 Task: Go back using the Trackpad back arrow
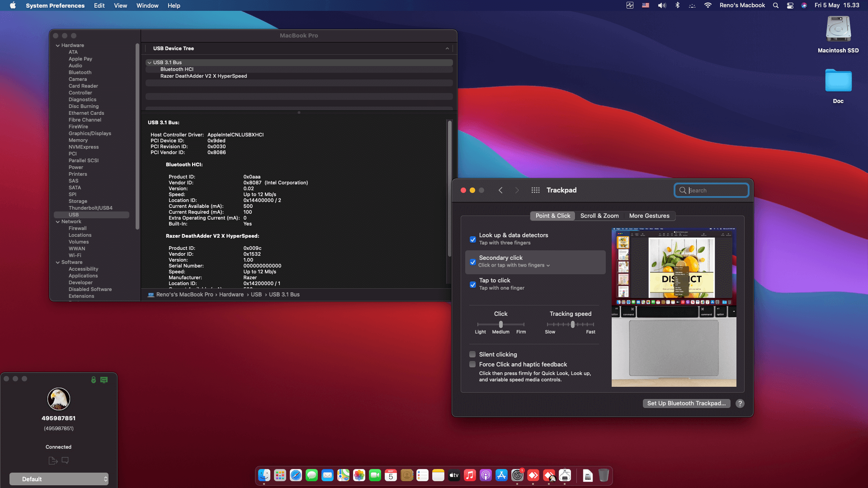tap(500, 190)
